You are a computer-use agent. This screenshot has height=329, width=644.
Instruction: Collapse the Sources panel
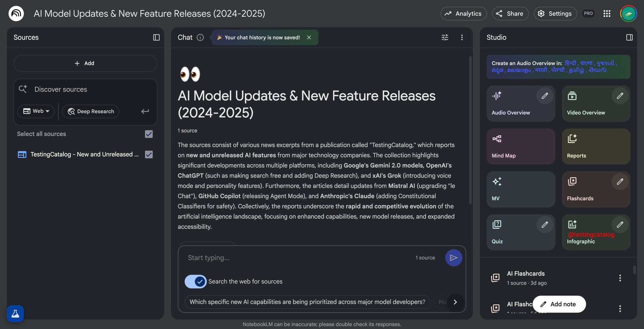tap(156, 37)
